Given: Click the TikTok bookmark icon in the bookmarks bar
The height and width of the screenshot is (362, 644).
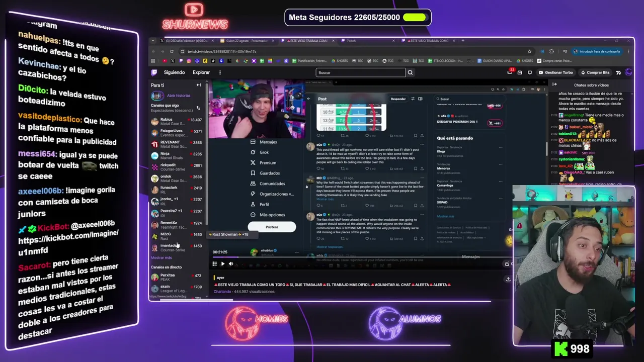Looking at the screenshot, I should [x=213, y=61].
